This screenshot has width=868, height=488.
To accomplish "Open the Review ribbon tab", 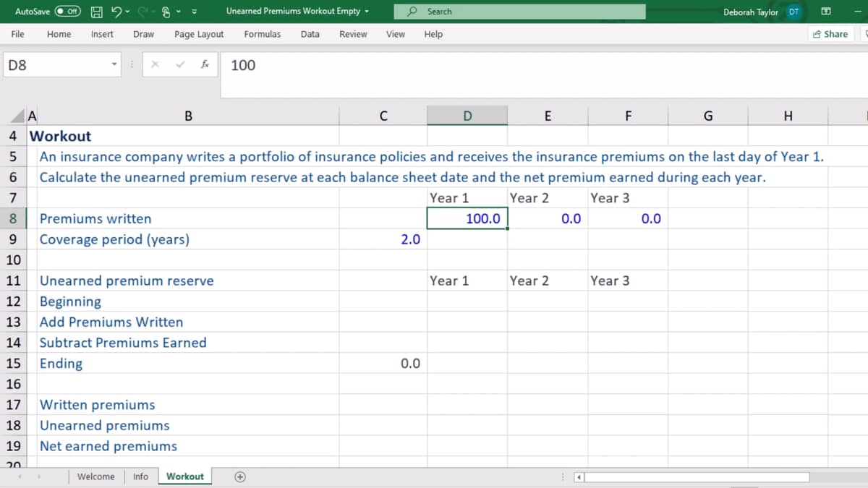I will pyautogui.click(x=353, y=34).
